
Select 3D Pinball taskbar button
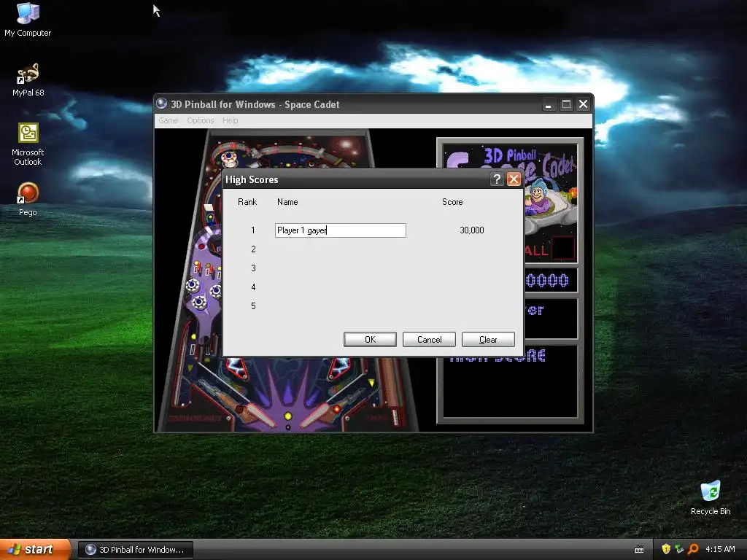[x=135, y=550]
